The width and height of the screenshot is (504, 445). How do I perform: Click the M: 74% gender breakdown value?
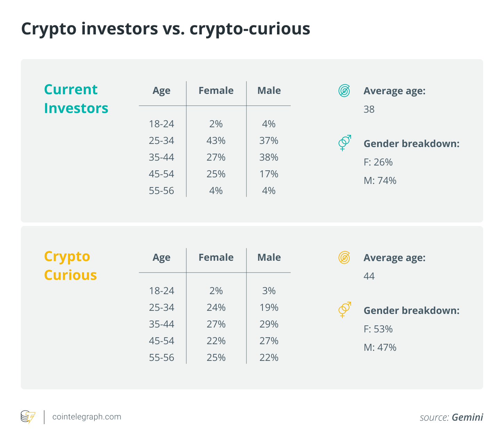tap(380, 181)
